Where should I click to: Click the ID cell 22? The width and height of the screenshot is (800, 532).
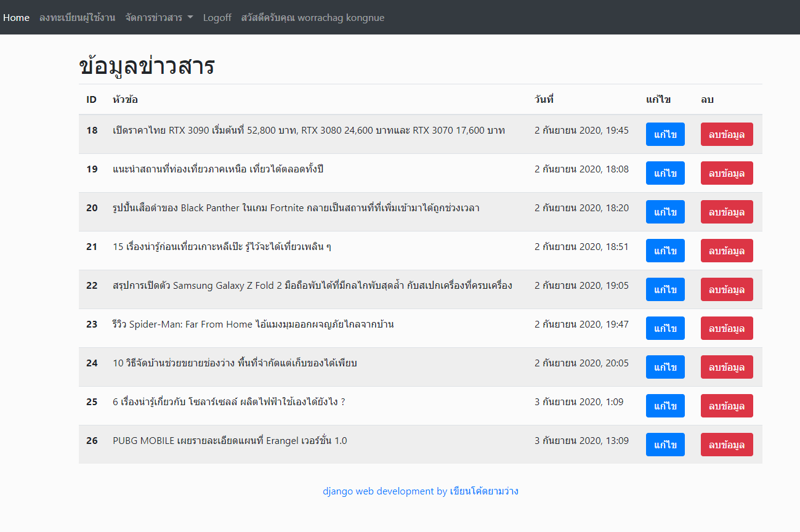92,286
